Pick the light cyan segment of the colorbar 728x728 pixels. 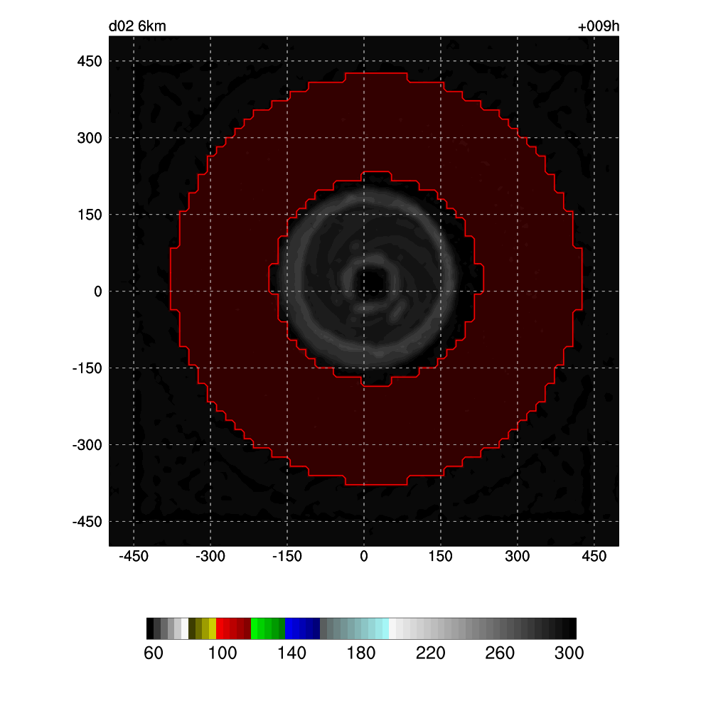381,628
